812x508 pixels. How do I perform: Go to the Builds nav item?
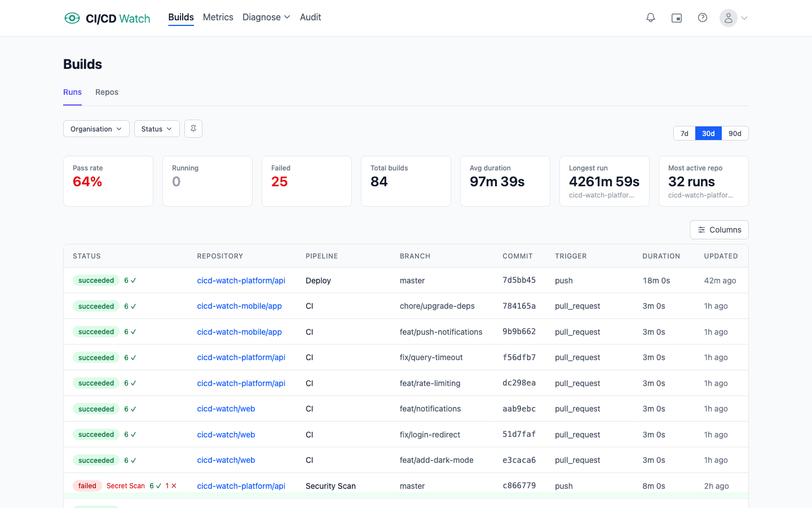[181, 17]
